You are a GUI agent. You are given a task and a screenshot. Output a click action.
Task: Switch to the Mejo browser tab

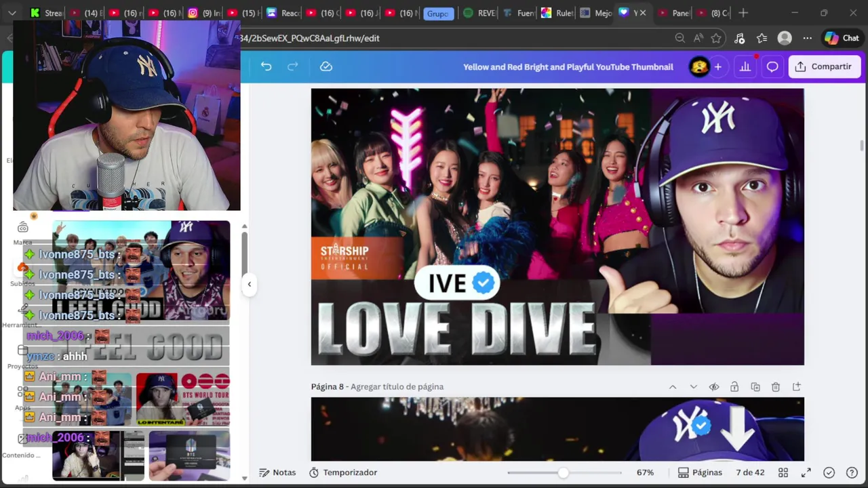pyautogui.click(x=597, y=13)
